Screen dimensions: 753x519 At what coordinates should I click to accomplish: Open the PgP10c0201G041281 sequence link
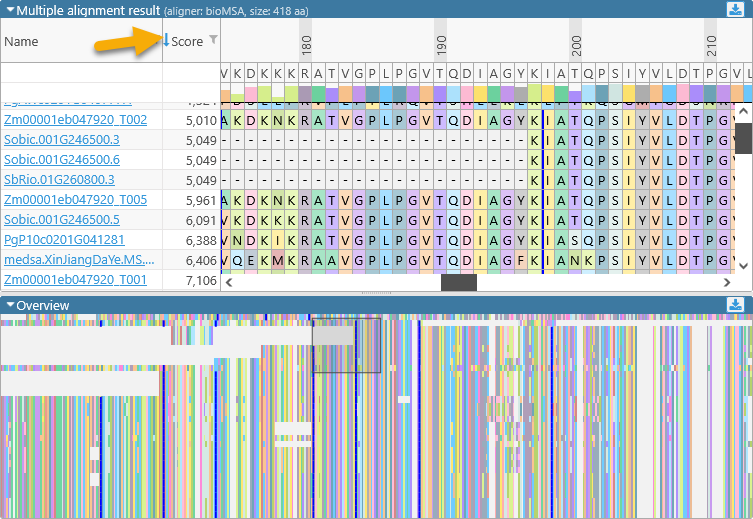(64, 240)
